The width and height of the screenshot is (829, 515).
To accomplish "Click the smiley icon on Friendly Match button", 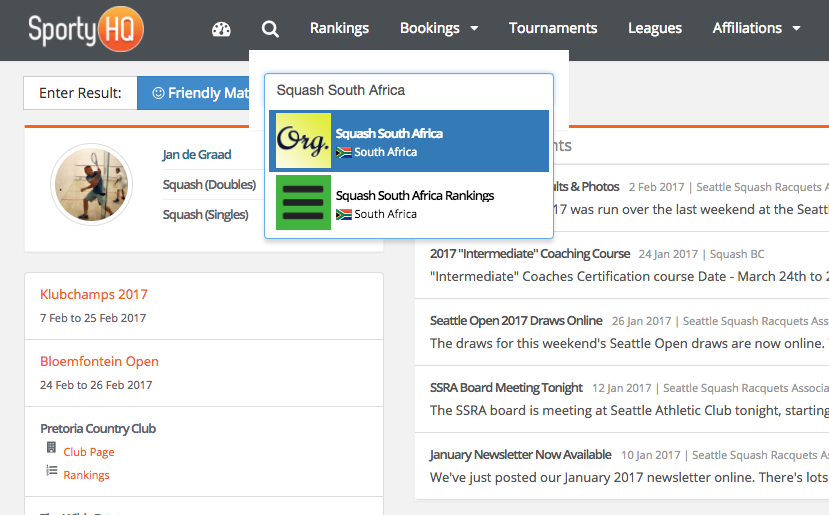I will click(x=158, y=93).
